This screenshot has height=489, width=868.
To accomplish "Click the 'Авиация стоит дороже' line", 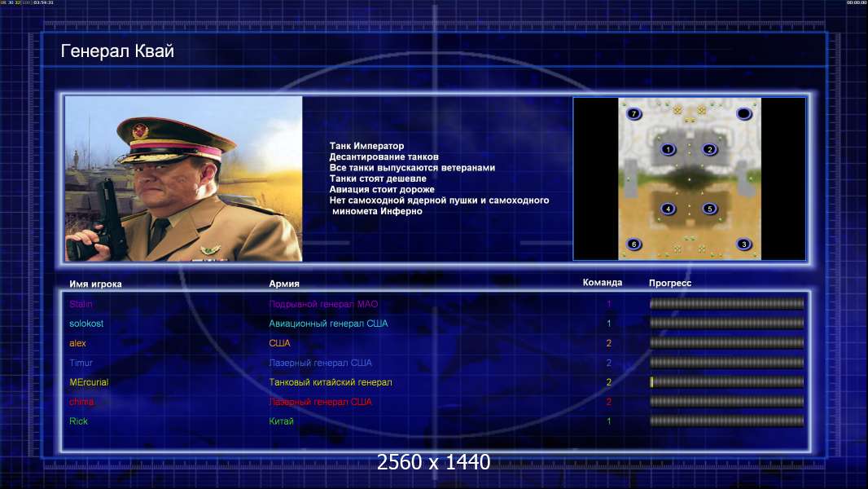I will pyautogui.click(x=381, y=189).
